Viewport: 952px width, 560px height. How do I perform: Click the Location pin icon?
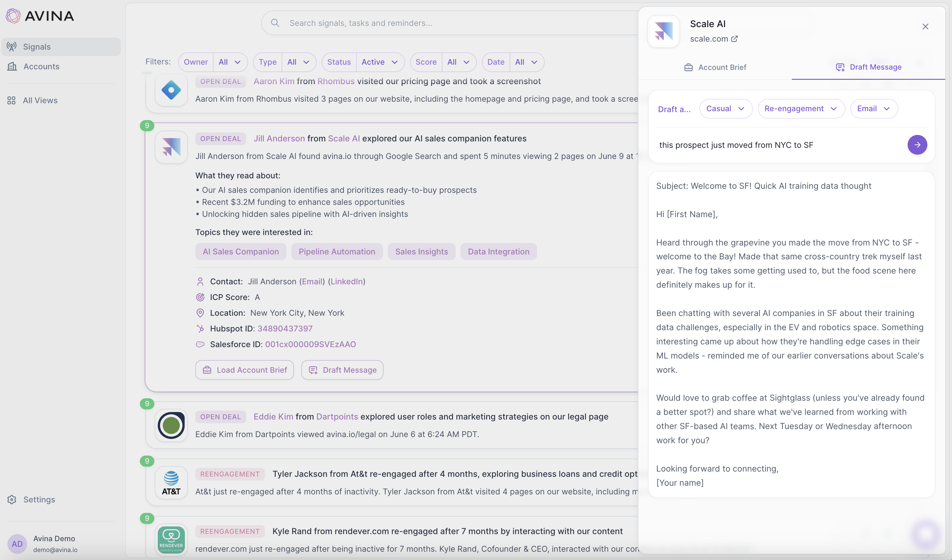point(200,313)
